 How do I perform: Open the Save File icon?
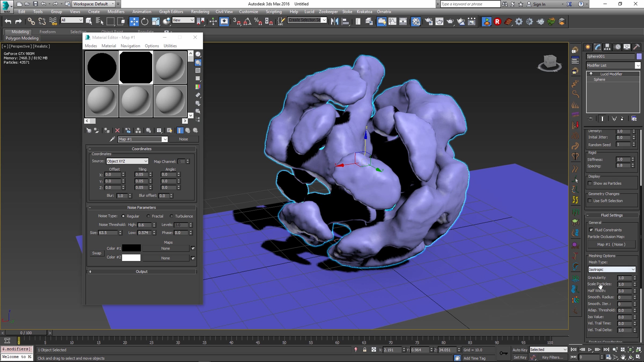pyautogui.click(x=35, y=4)
